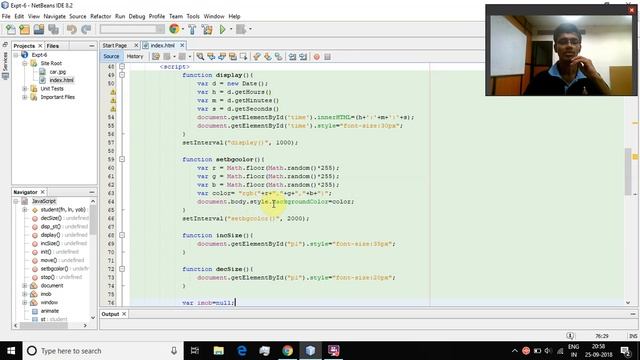Click the New Project icon
The height and width of the screenshot is (360, 640).
point(24,29)
